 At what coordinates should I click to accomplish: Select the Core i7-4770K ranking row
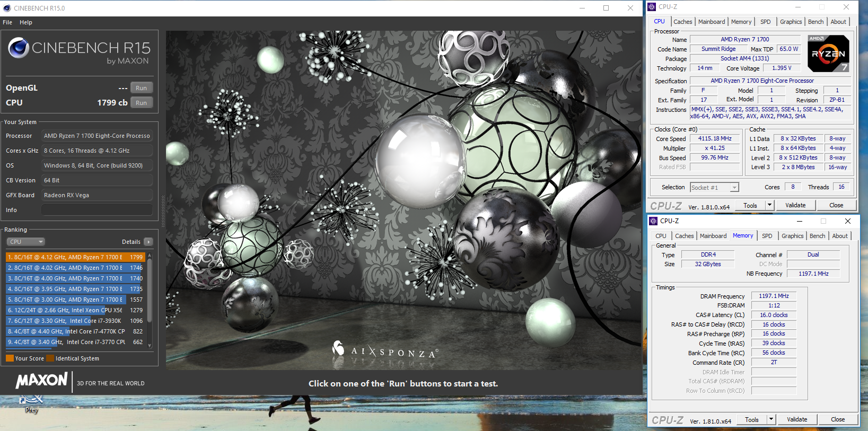[75, 331]
